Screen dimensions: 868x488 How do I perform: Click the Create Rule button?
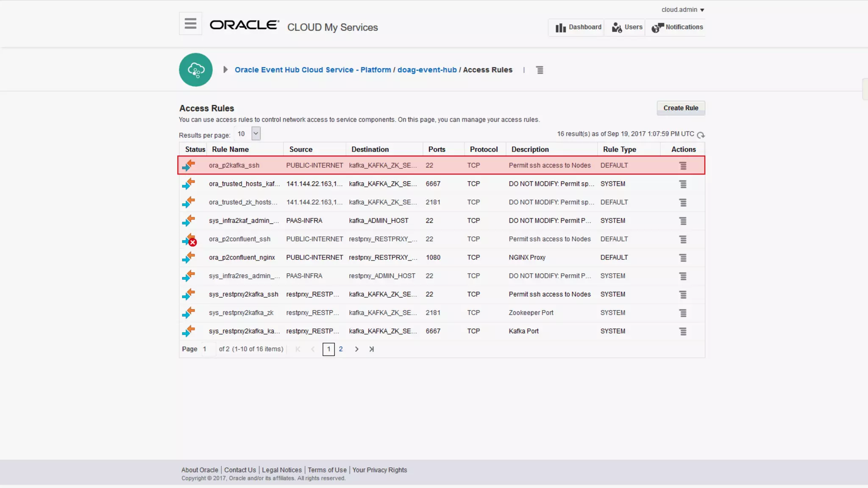(x=681, y=108)
